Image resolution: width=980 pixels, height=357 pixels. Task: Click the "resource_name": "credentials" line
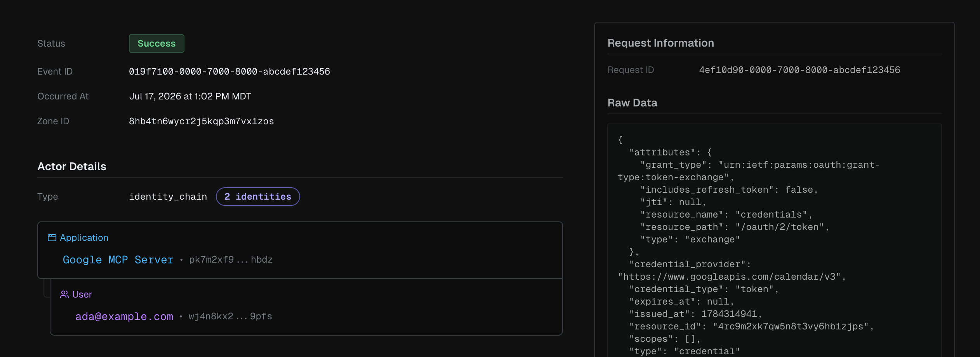pyautogui.click(x=726, y=214)
